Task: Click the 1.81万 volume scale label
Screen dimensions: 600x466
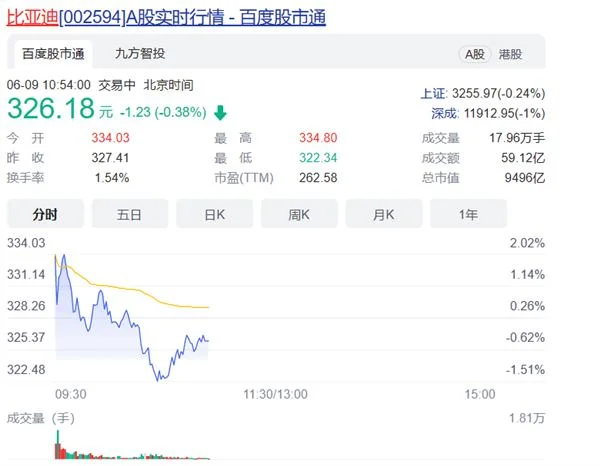Action: click(x=527, y=418)
